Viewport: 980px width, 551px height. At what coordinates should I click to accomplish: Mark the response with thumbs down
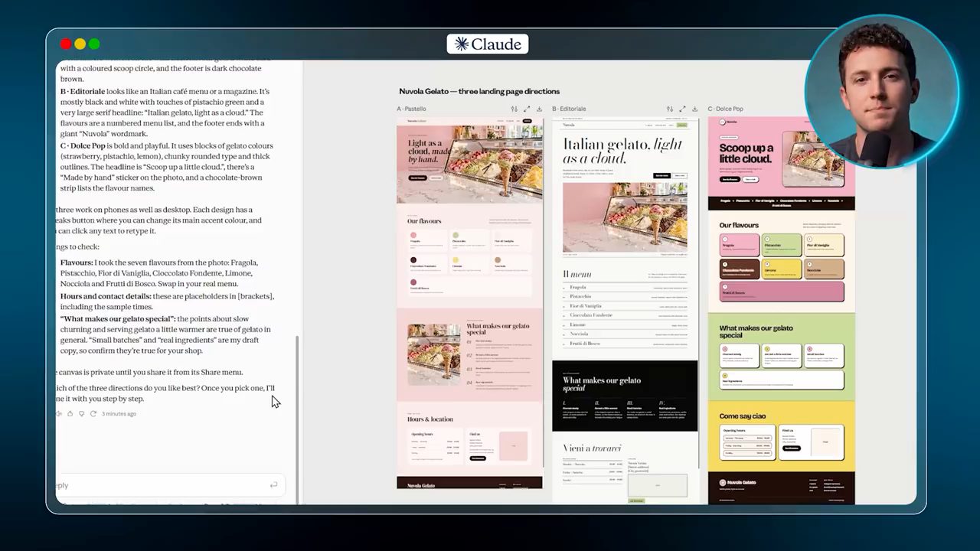pos(81,414)
